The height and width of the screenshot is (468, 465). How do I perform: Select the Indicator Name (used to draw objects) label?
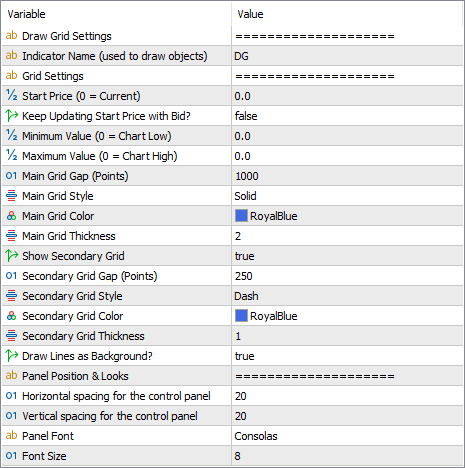[x=115, y=56]
